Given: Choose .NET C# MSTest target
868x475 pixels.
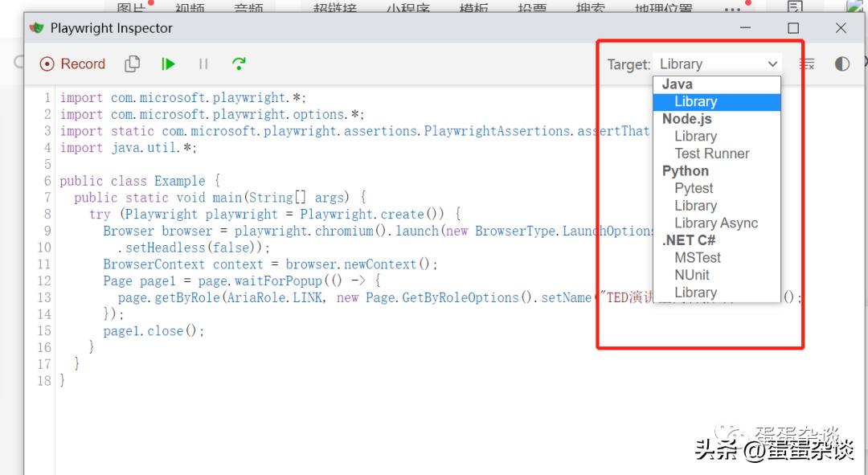Looking at the screenshot, I should coord(717,257).
